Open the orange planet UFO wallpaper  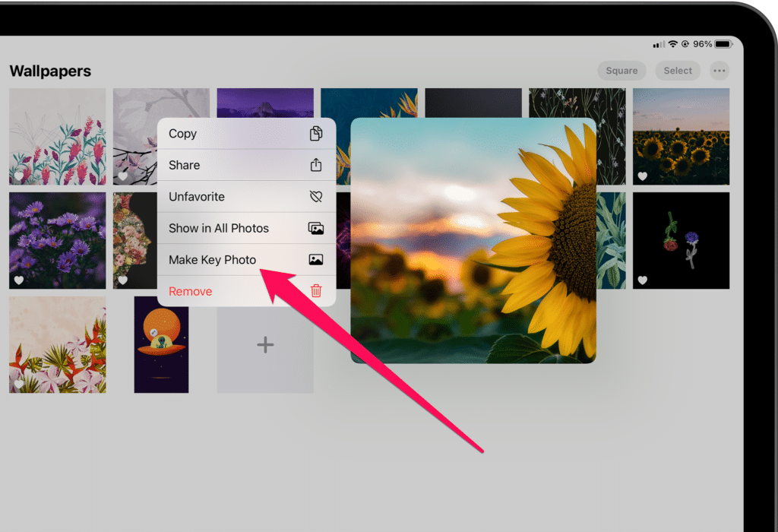click(161, 345)
